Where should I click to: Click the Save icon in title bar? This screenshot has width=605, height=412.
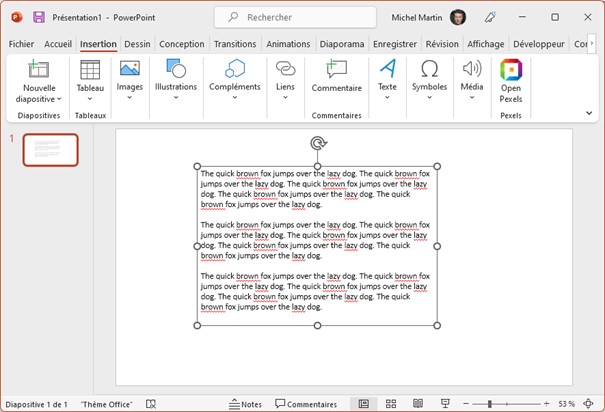[39, 17]
